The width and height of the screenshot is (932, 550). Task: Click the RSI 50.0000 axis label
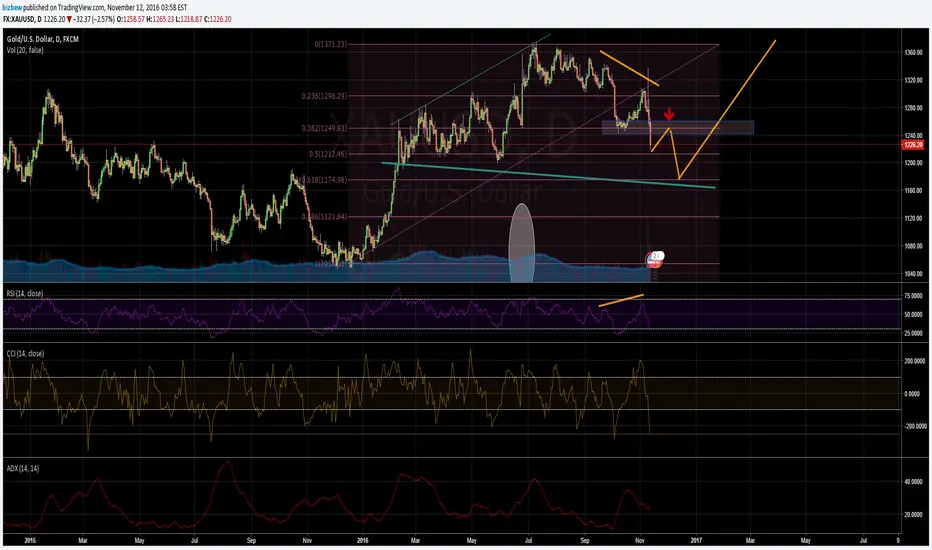(x=913, y=315)
